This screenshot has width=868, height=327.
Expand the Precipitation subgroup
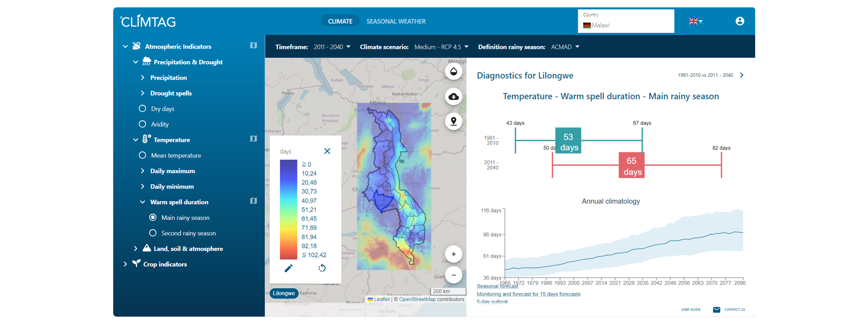coord(143,78)
